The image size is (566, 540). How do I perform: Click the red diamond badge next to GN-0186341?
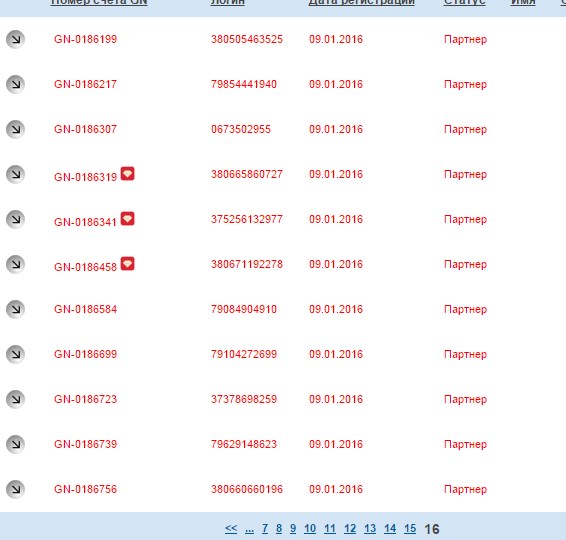127,219
